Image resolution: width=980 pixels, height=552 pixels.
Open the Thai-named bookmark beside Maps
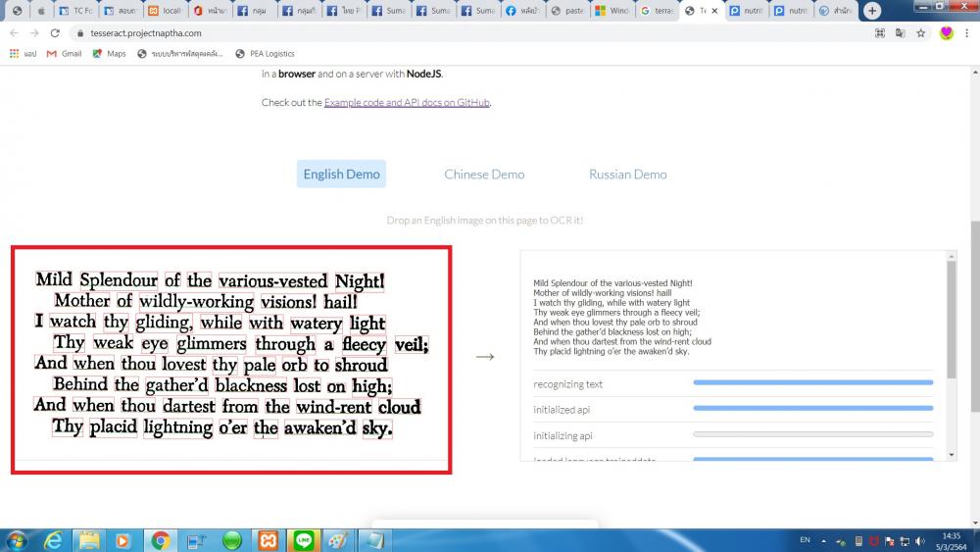coord(180,54)
